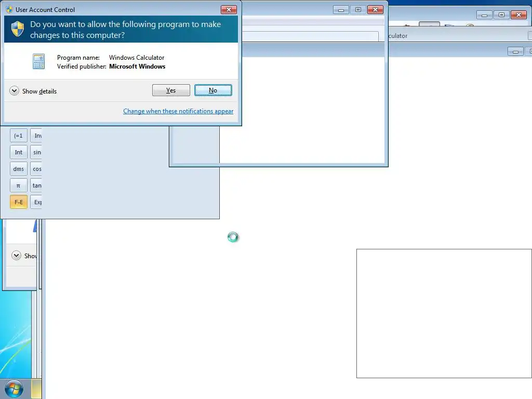Viewport: 532px width, 399px height.
Task: Expand the partly hidden 'Show' chevron below Calculator
Action: click(16, 255)
